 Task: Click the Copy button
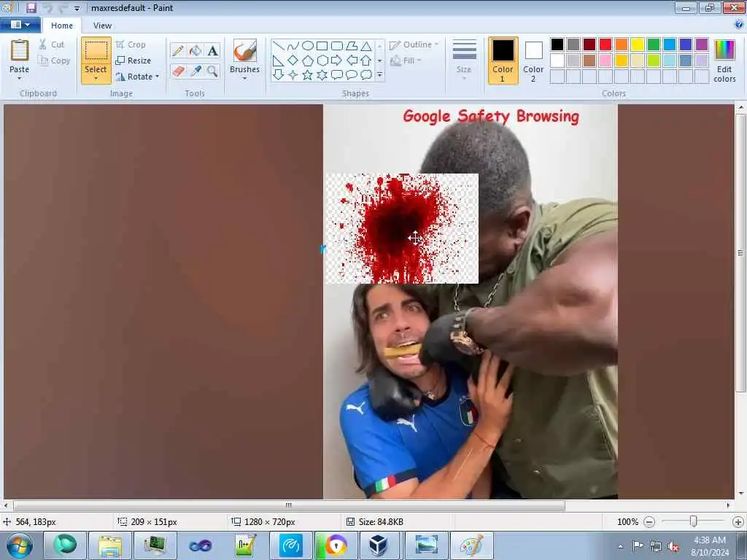pos(54,61)
